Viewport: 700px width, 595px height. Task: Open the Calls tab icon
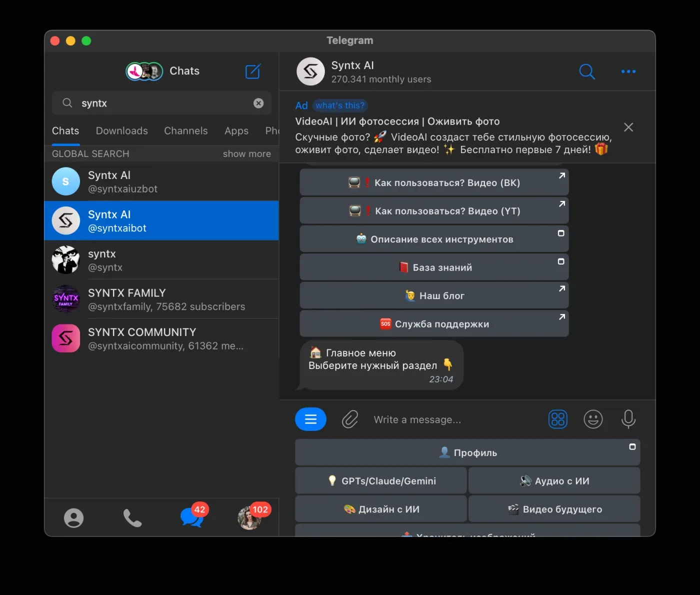[132, 518]
